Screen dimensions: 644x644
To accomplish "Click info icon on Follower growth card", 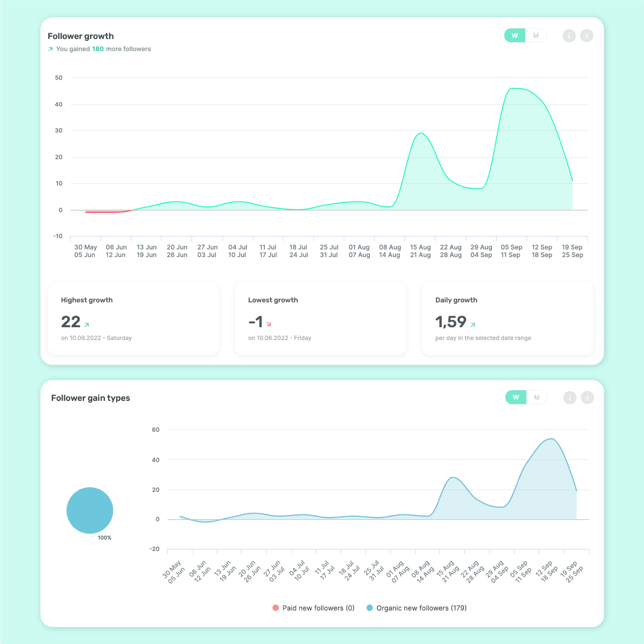I will pyautogui.click(x=569, y=36).
